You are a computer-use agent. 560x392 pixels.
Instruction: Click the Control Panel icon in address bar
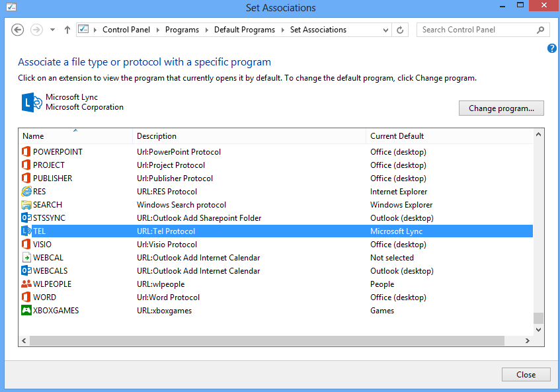[83, 29]
